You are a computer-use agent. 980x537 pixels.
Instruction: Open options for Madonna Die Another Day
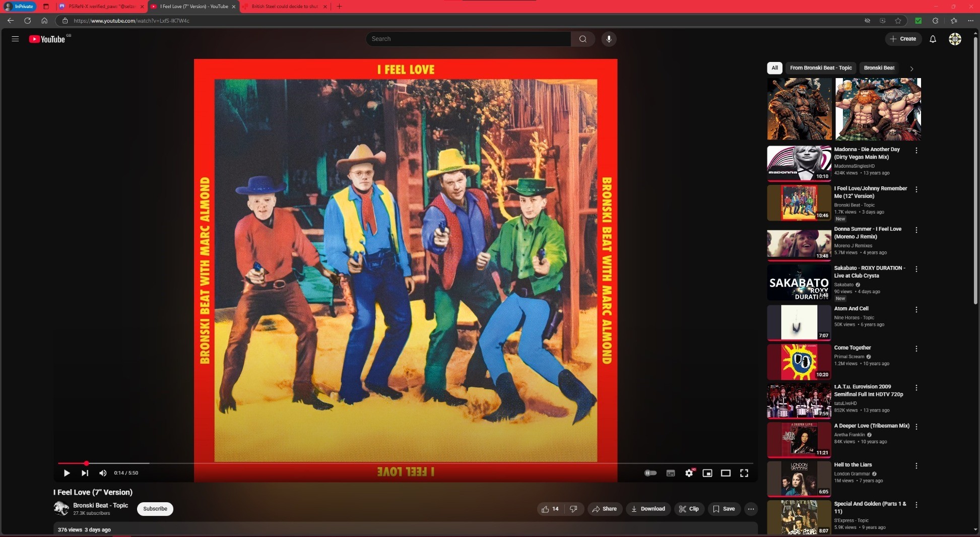(x=917, y=150)
